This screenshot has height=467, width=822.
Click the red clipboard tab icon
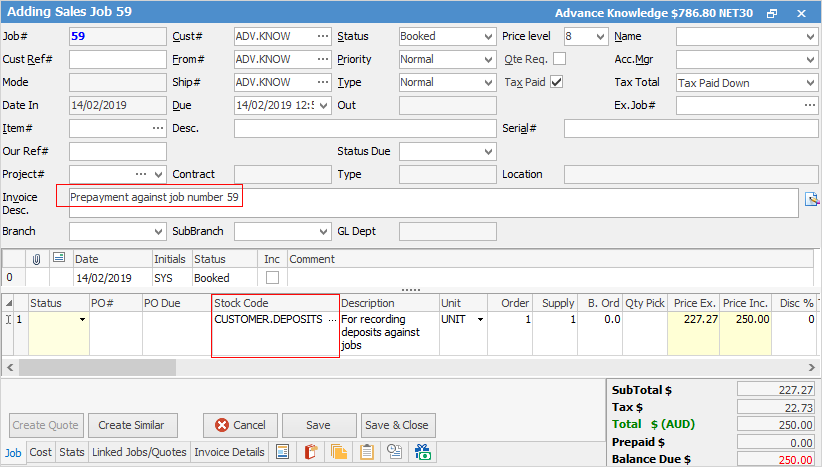pyautogui.click(x=311, y=452)
